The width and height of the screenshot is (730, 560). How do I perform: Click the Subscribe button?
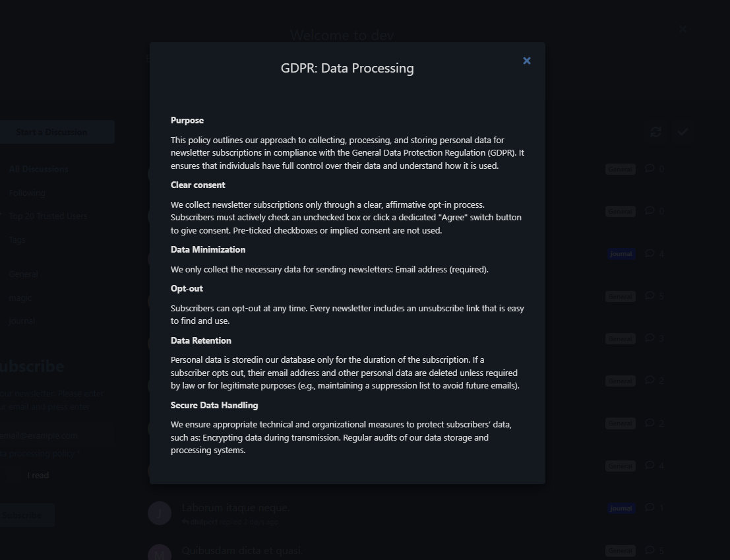[x=22, y=515]
